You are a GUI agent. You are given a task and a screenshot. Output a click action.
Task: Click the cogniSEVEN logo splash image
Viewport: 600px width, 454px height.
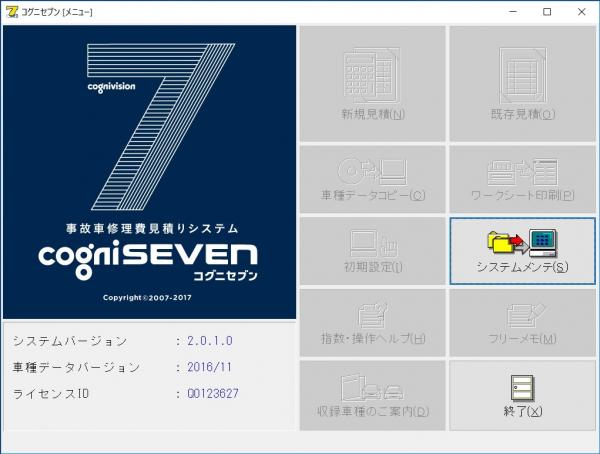point(150,172)
